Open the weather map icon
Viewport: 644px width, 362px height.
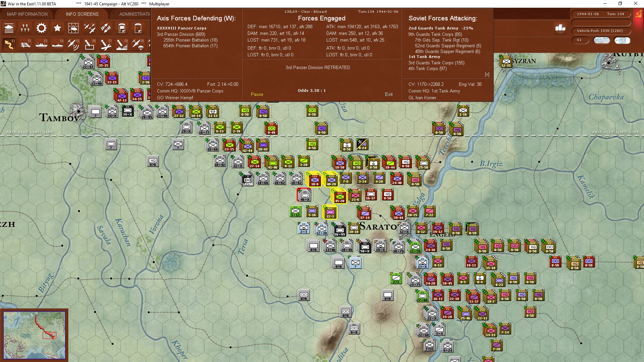(x=73, y=28)
